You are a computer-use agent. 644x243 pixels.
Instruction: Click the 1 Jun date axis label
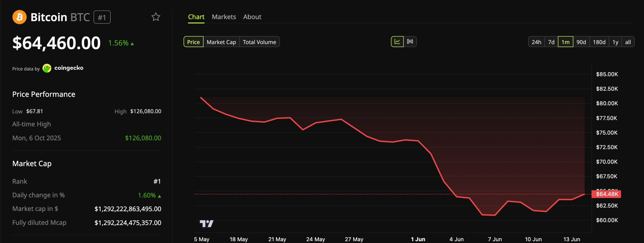pyautogui.click(x=418, y=239)
